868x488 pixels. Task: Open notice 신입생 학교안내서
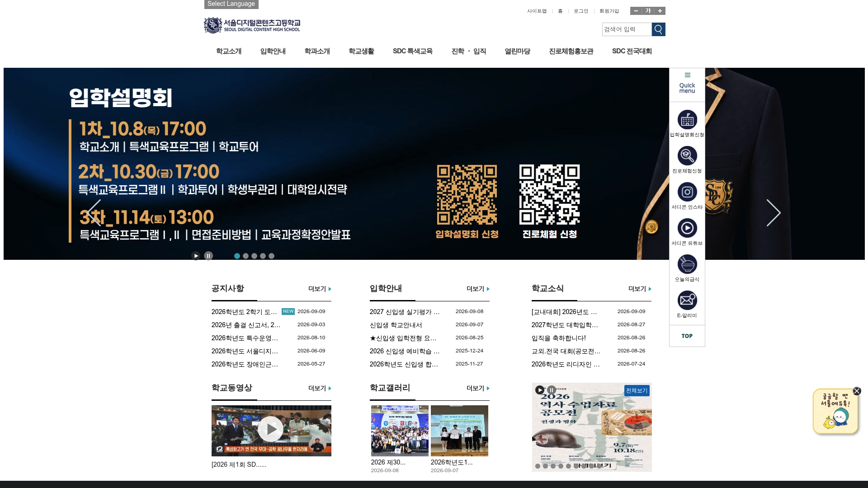point(396,325)
